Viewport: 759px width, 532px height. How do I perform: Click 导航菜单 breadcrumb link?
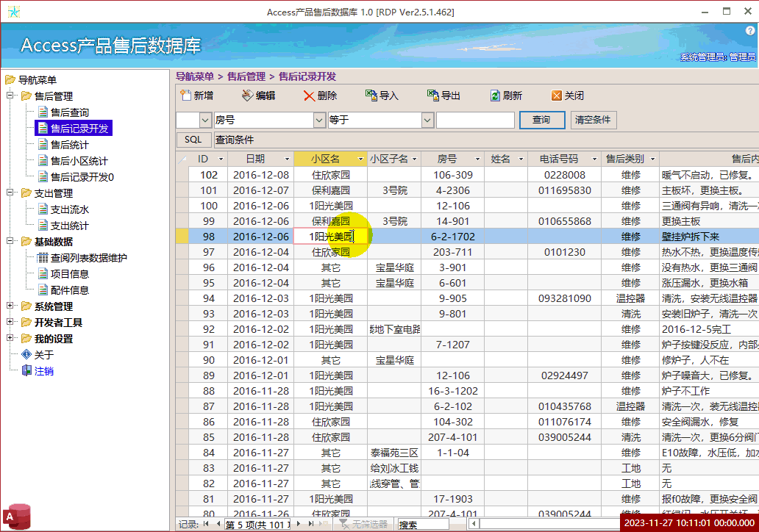coord(195,76)
